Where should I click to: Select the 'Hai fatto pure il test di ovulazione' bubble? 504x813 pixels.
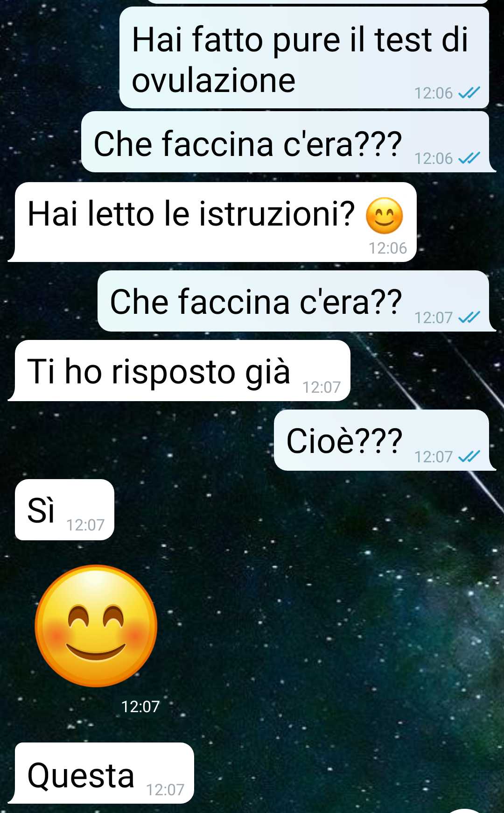click(x=304, y=57)
